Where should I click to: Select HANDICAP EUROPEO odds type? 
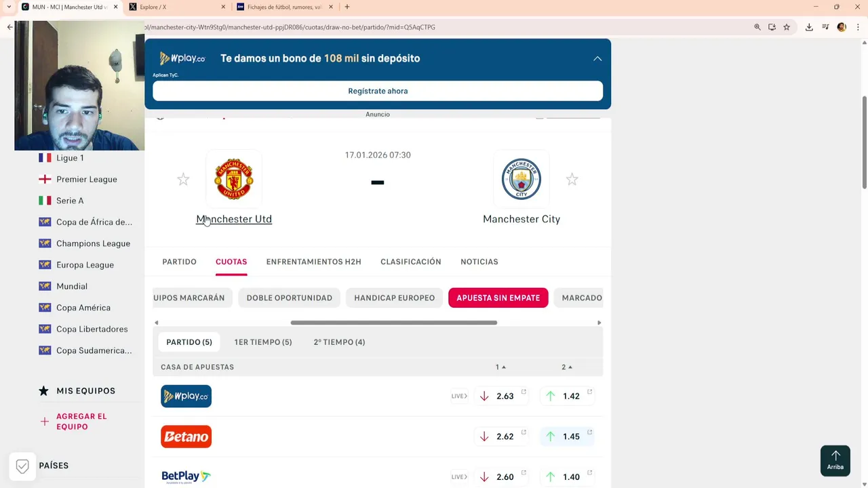pos(395,298)
